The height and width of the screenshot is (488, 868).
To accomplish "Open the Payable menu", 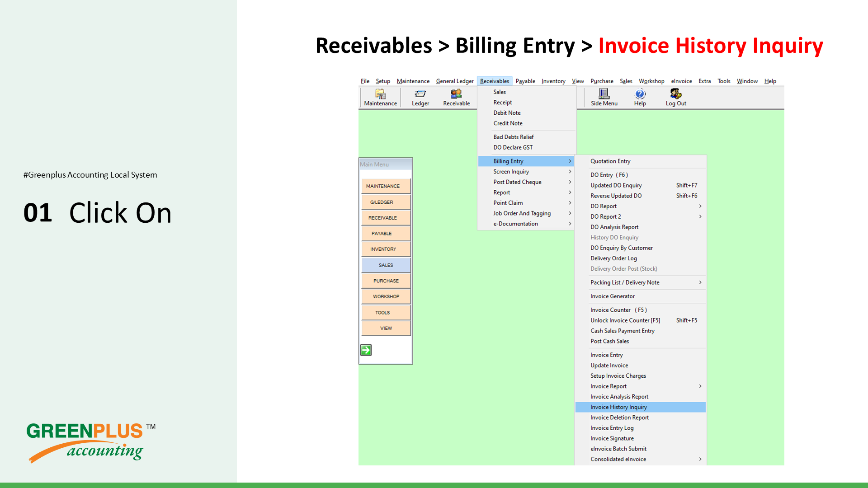I will pos(525,81).
